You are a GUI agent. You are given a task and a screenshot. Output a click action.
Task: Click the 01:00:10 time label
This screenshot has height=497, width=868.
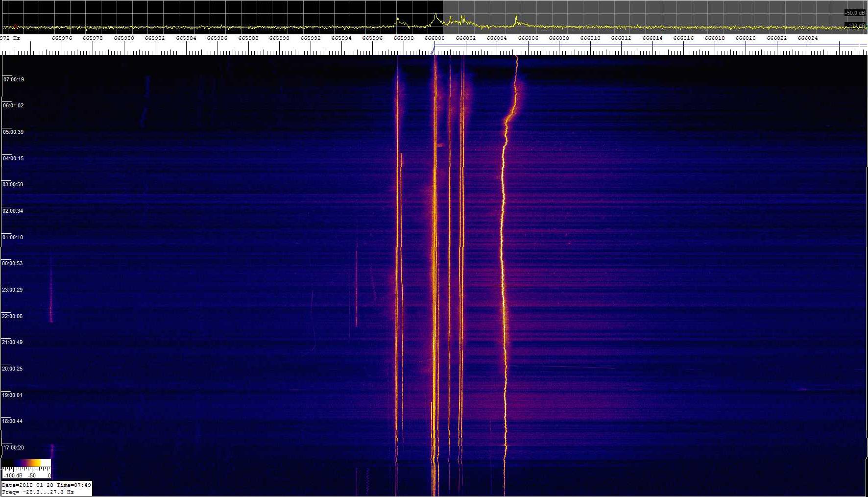click(13, 237)
